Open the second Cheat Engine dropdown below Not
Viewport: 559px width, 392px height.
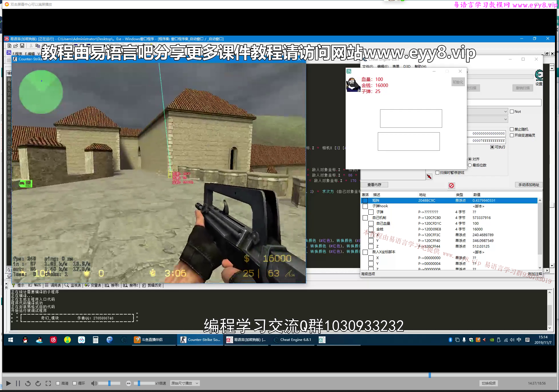(488, 119)
